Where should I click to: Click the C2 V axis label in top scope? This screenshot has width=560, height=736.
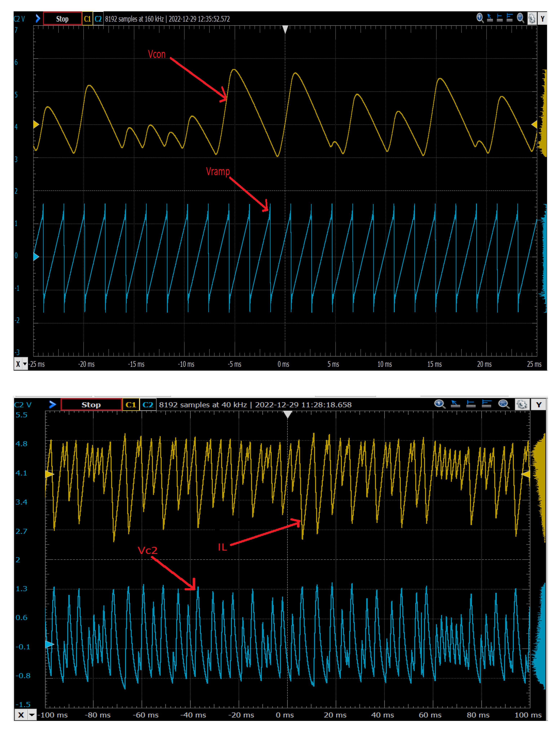click(19, 19)
